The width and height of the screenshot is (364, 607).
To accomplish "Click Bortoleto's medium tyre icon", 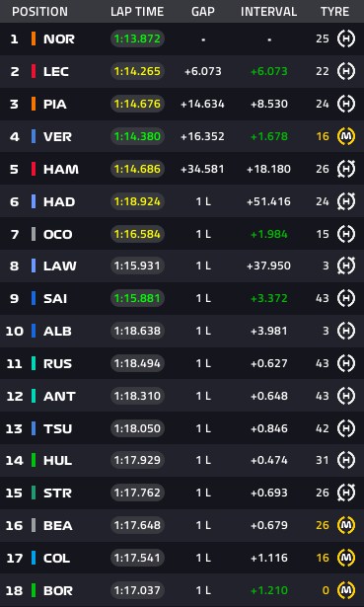I will 346,590.
